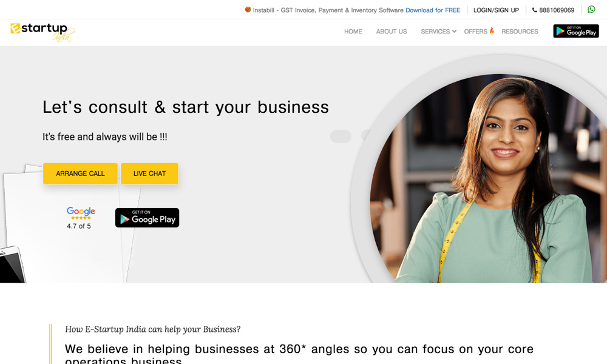Click the fire icon next to Offers

click(492, 30)
